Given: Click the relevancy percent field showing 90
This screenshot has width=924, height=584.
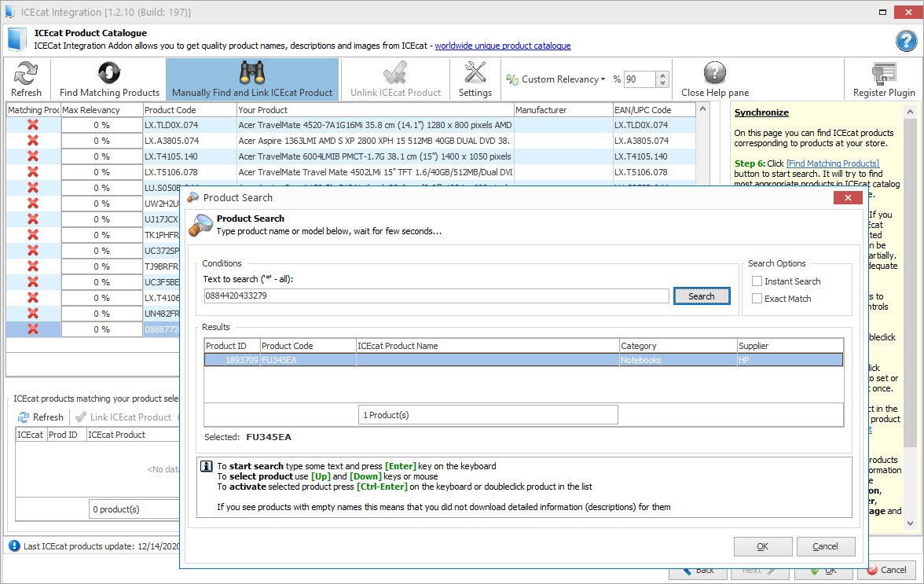Looking at the screenshot, I should [x=640, y=79].
